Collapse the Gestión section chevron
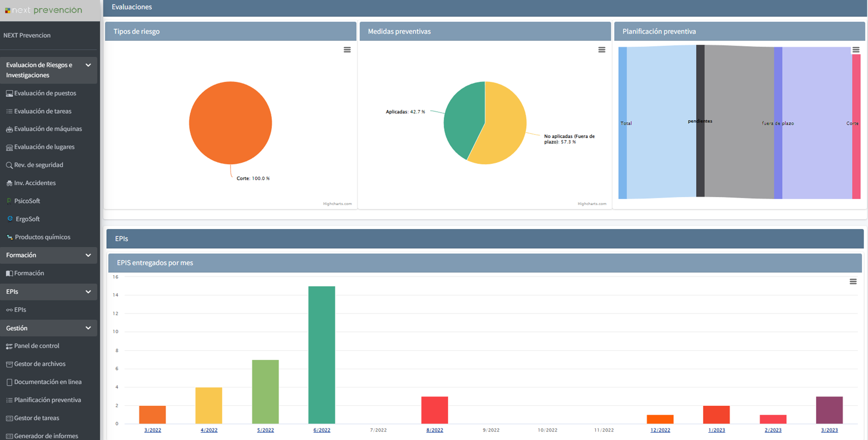 tap(88, 328)
